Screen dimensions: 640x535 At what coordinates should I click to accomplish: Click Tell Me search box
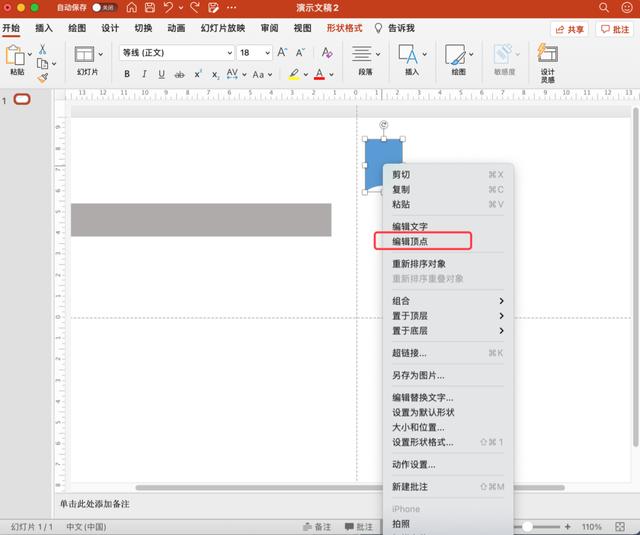(395, 28)
